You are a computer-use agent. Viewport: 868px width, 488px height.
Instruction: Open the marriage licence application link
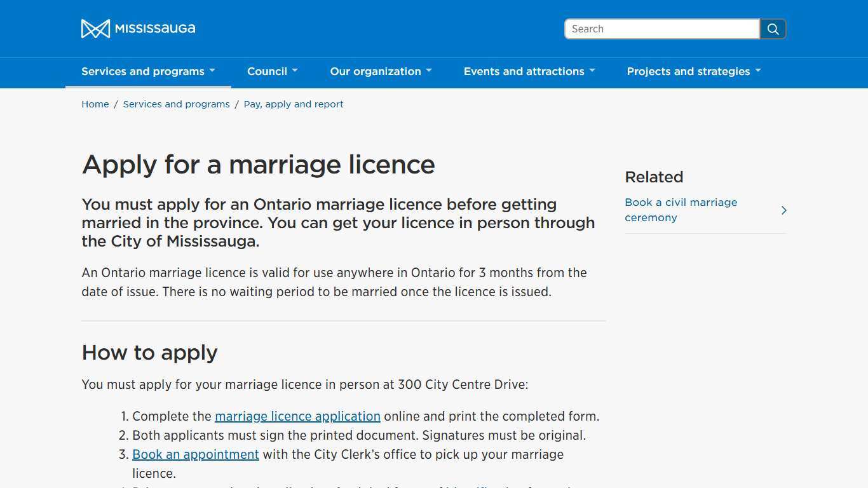tap(297, 416)
